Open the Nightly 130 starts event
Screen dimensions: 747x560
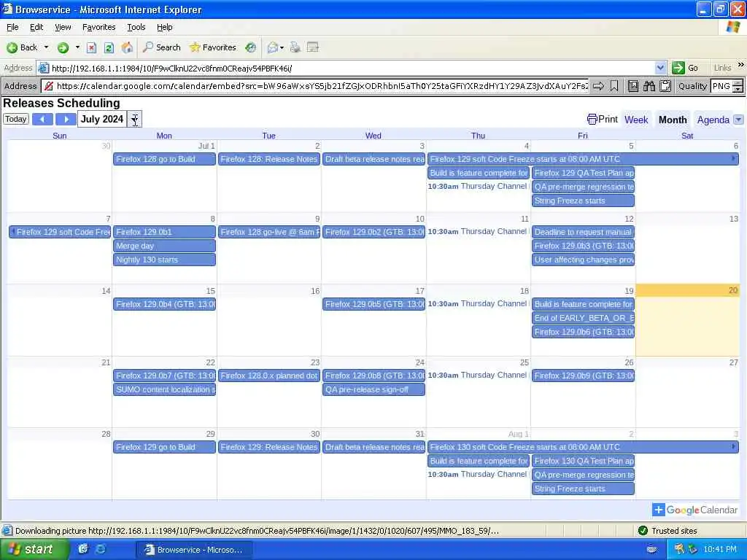pyautogui.click(x=164, y=260)
